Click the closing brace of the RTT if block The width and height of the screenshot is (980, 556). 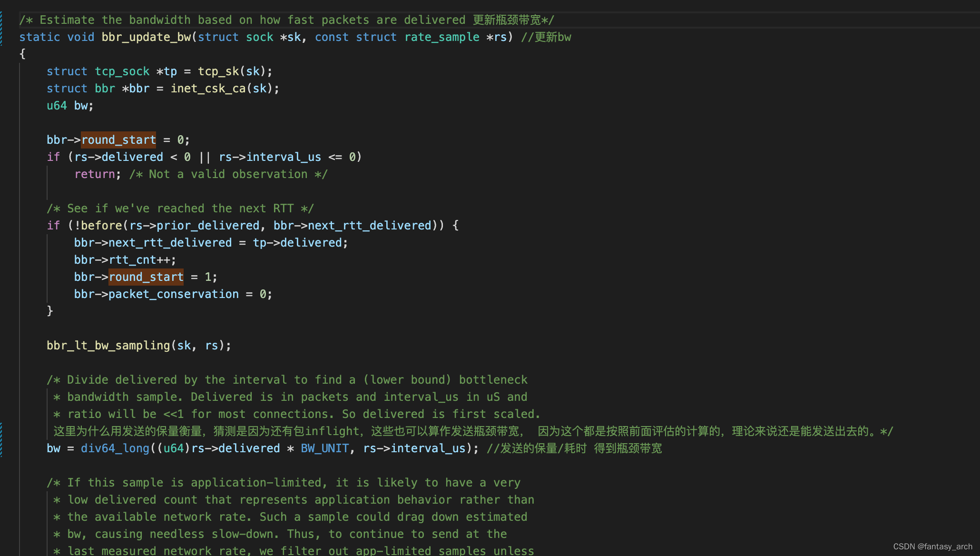point(49,311)
